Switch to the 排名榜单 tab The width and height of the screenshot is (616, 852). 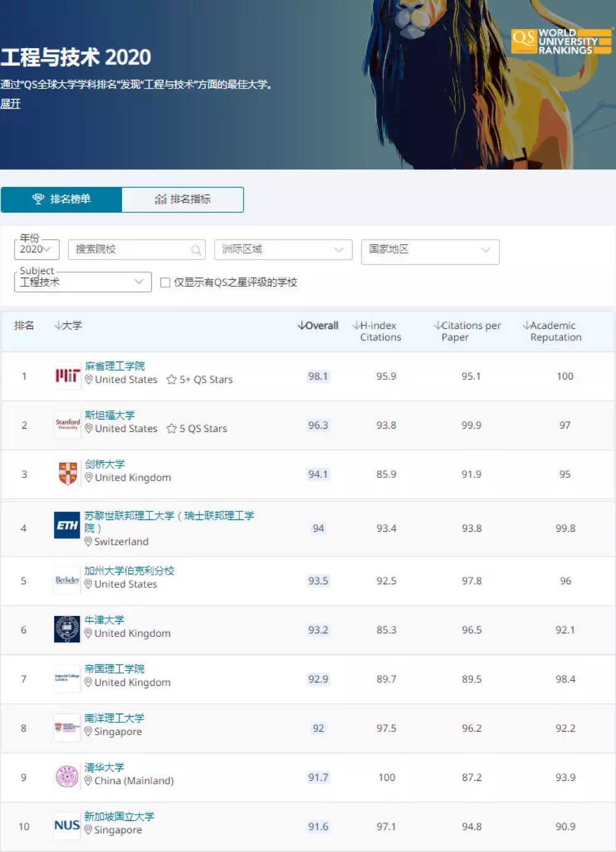pyautogui.click(x=62, y=199)
